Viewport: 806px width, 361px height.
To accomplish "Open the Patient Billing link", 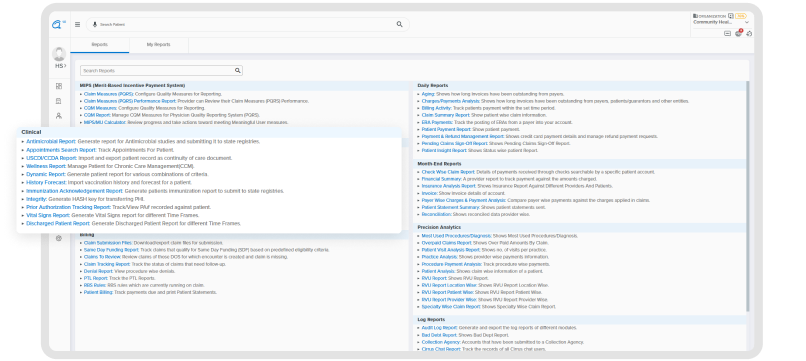I will pos(99,292).
